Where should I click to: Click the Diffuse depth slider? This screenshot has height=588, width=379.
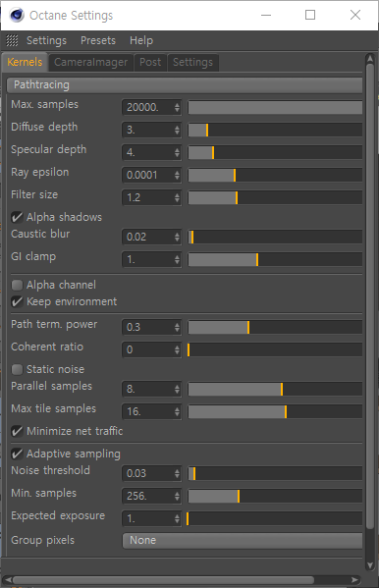click(x=275, y=131)
